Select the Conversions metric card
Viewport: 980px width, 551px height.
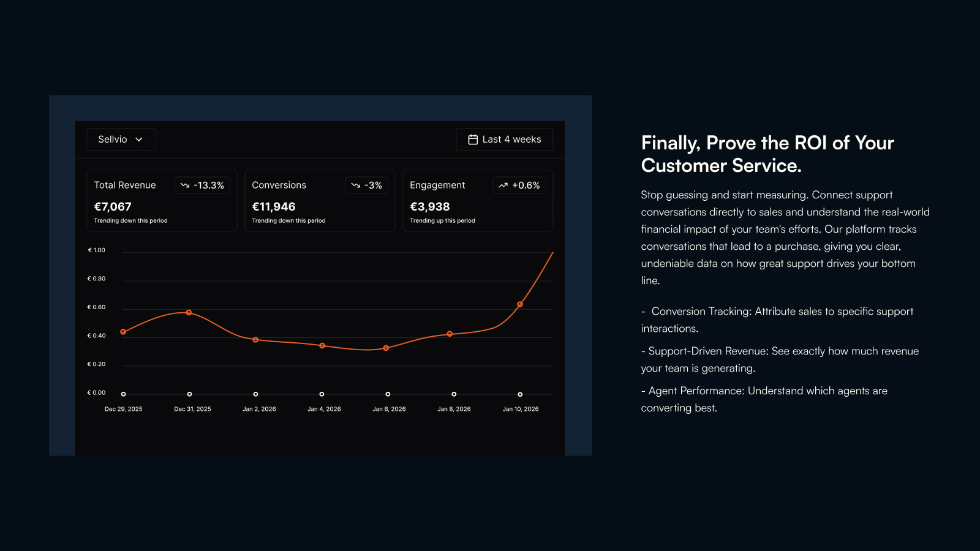320,201
